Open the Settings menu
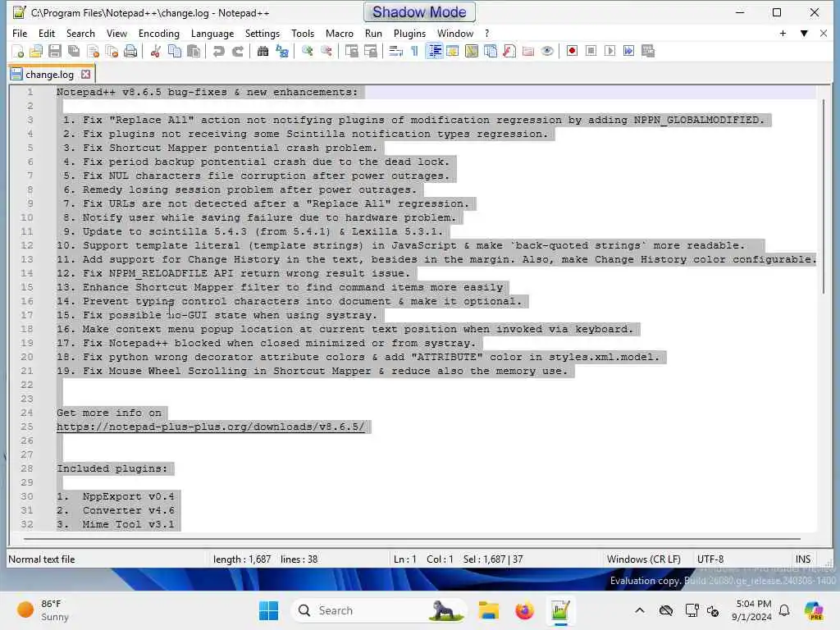Screen dimensions: 840x630 tap(262, 33)
